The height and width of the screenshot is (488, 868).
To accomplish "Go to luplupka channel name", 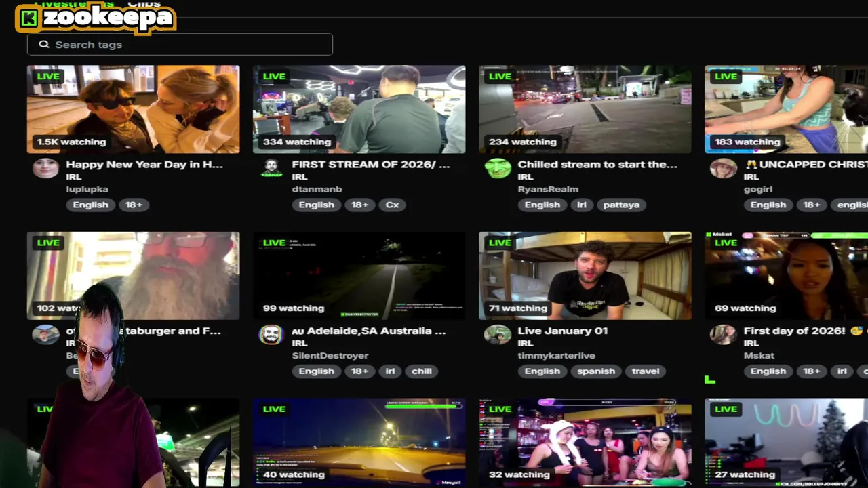I will click(87, 189).
